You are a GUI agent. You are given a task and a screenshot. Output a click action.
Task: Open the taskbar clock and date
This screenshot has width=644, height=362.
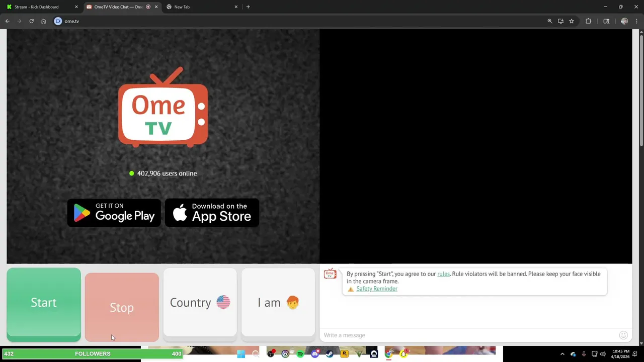(621, 354)
